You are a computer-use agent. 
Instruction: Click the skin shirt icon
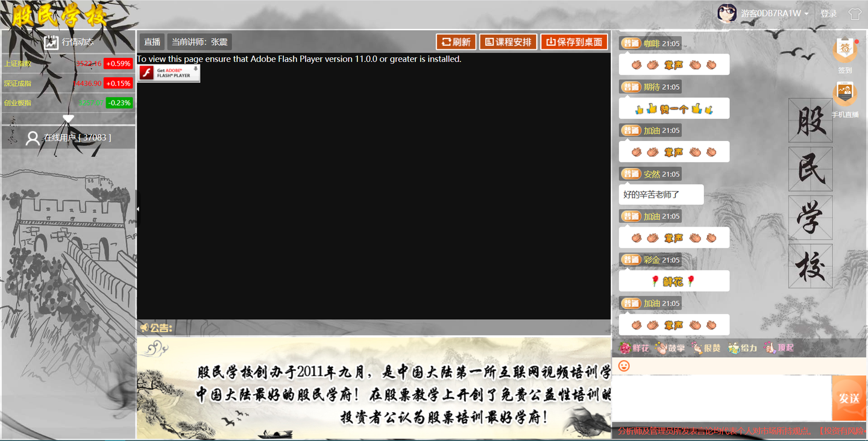[855, 14]
